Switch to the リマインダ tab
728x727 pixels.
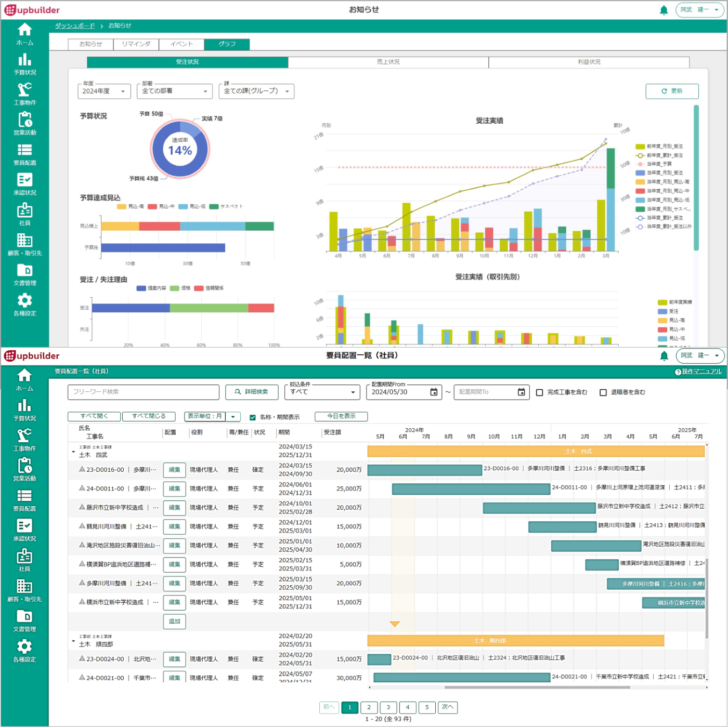coord(136,44)
